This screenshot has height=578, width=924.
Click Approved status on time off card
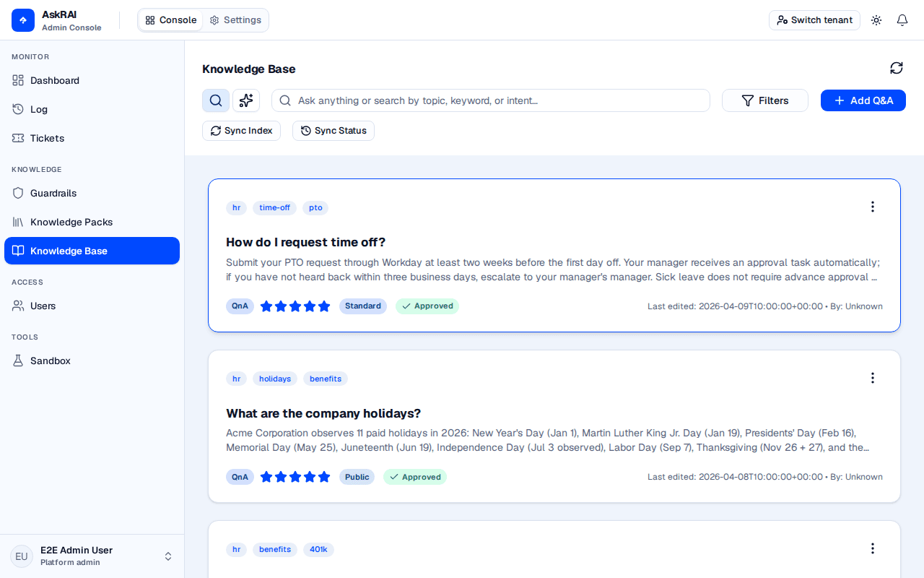tap(427, 306)
